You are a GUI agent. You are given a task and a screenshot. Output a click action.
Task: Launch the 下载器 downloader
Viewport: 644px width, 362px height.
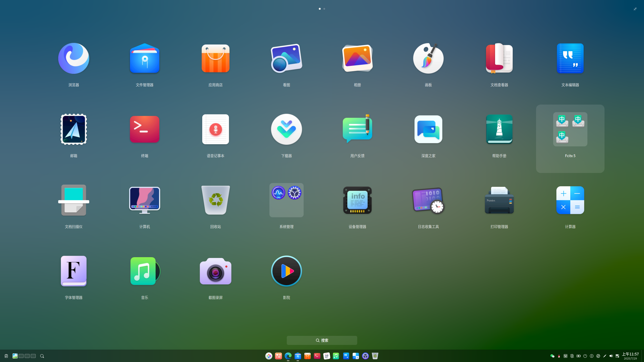[x=286, y=129]
